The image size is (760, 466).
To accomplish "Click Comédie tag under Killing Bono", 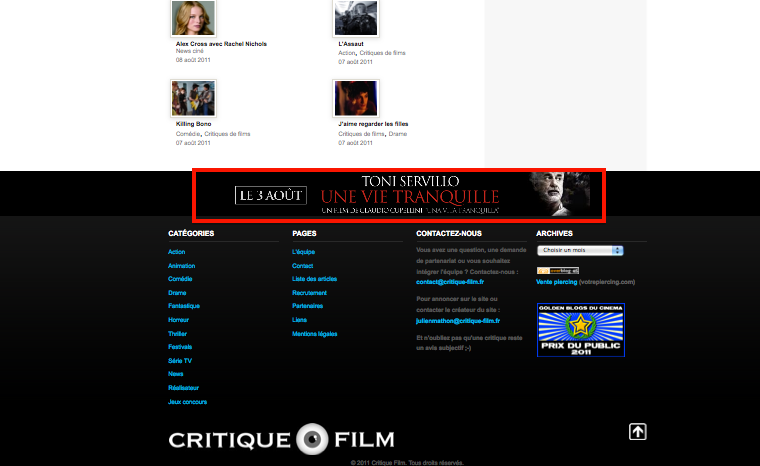I will coord(188,134).
